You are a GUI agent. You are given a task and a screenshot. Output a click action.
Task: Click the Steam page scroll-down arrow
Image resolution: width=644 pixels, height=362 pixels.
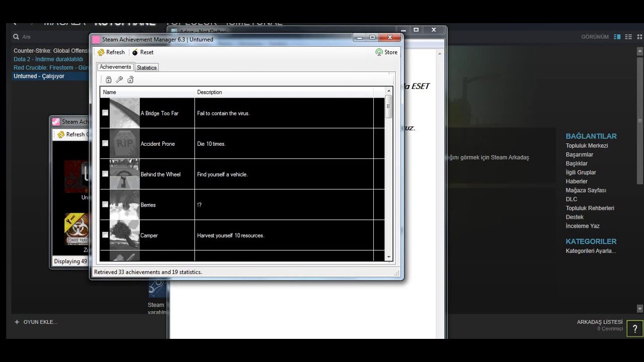640,308
